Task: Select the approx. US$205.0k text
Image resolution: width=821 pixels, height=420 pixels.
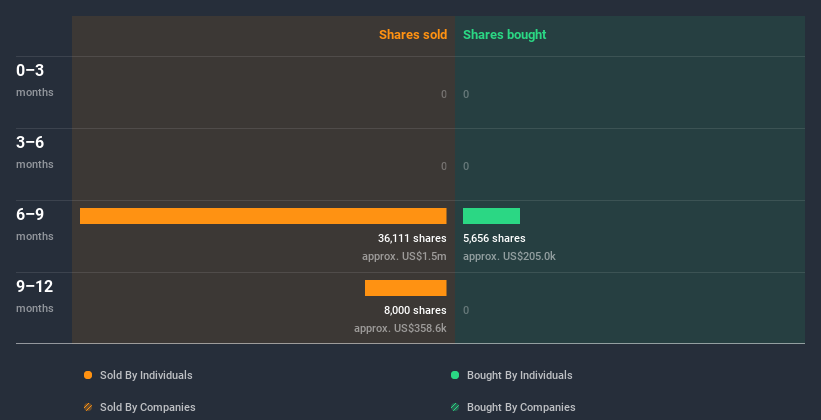Action: 509,257
